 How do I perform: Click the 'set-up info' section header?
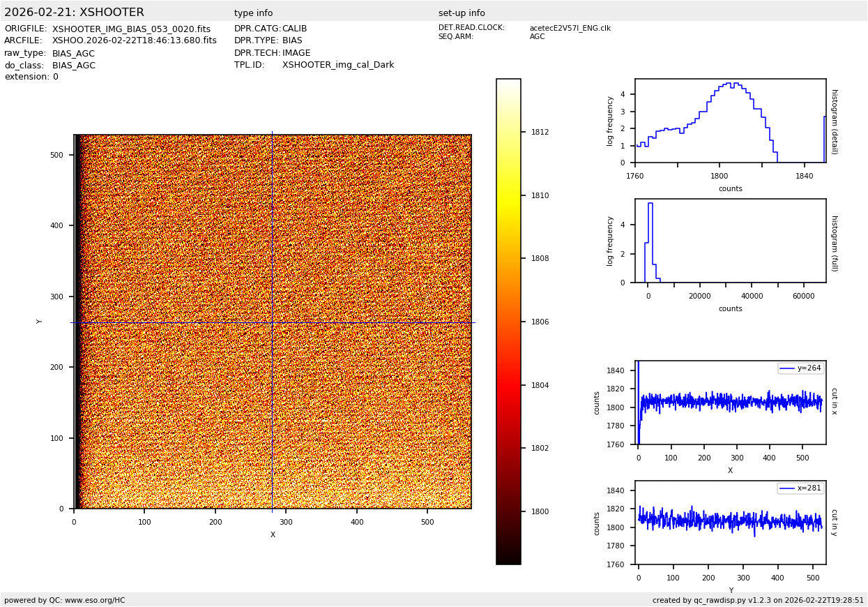(x=462, y=13)
